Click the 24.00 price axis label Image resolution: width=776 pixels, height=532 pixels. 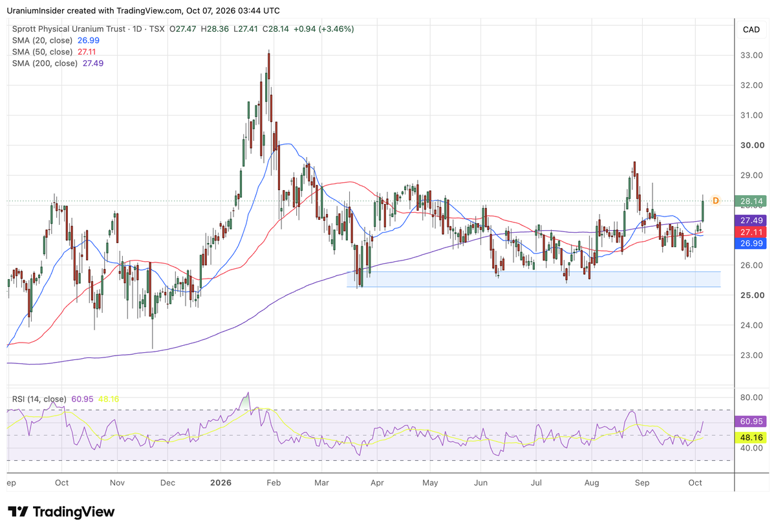[x=751, y=325]
